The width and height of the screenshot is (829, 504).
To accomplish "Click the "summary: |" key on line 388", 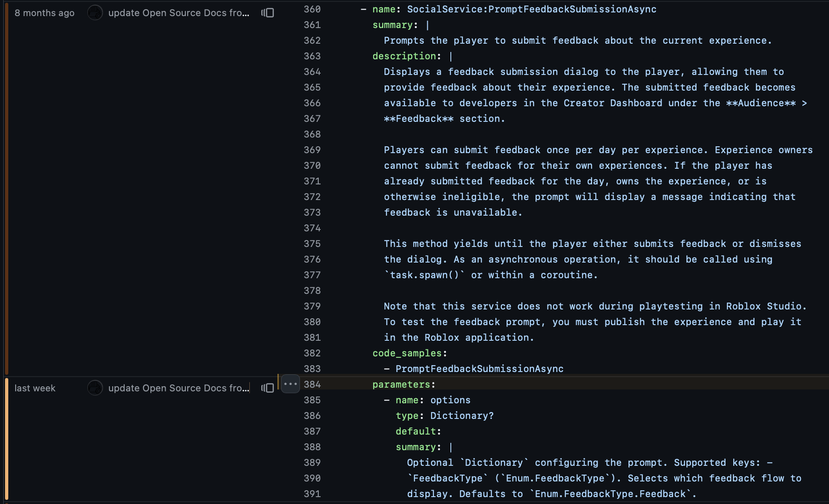I will click(x=424, y=447).
